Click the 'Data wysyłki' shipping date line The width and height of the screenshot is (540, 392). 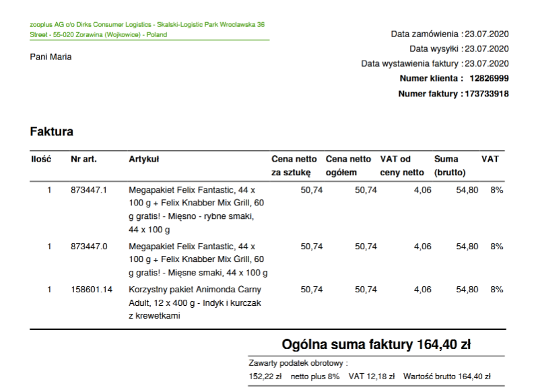[x=459, y=49]
